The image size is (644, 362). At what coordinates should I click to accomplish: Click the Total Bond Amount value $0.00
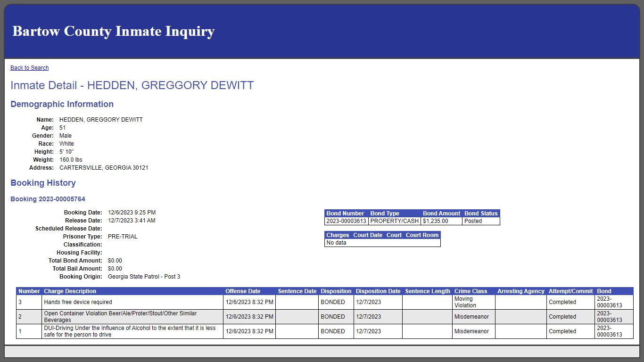[115, 261]
